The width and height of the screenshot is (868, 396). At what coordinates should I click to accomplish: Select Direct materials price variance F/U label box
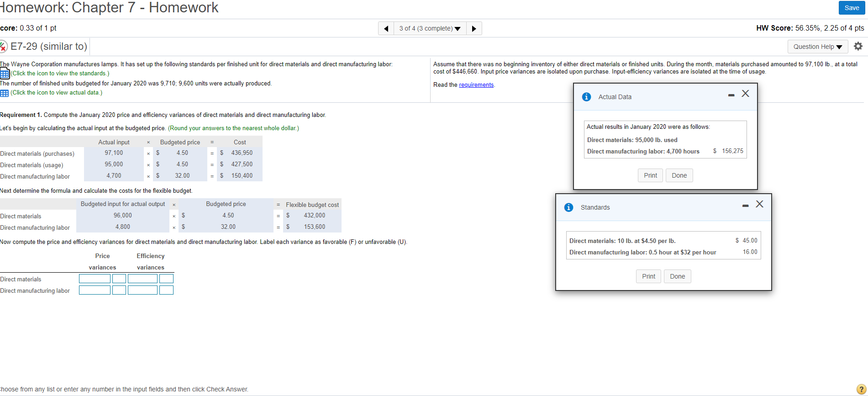pyautogui.click(x=119, y=279)
